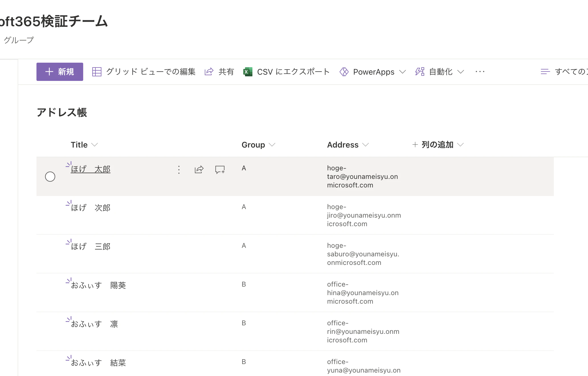The image size is (588, 376).
Task: Click the Address column header
Action: (x=343, y=145)
